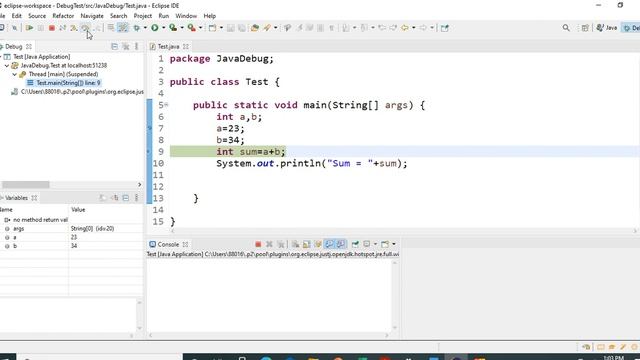Open the Console view selection dropdown
Image resolution: width=640 pixels, height=360 pixels.
tap(375, 244)
